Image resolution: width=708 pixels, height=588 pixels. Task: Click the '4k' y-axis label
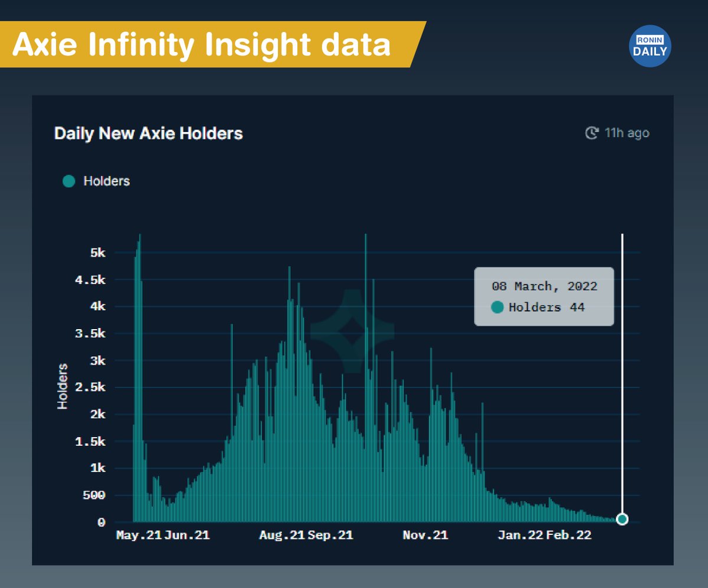97,307
